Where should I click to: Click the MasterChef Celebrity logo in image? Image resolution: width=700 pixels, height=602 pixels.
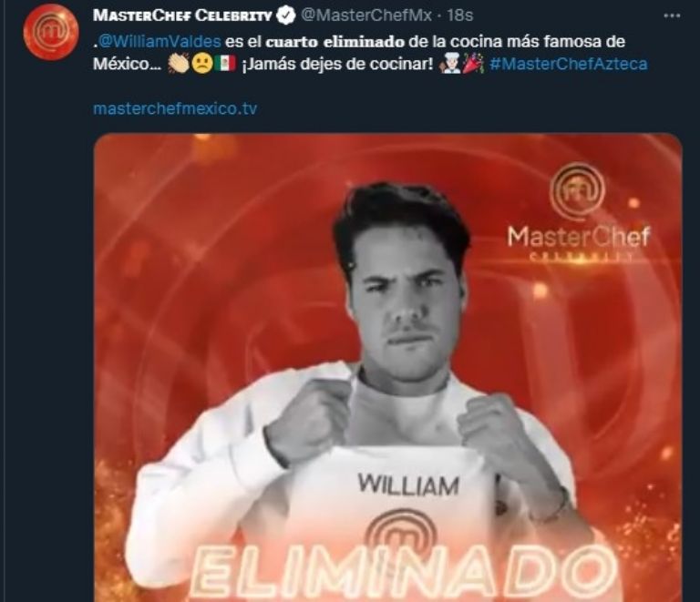click(578, 212)
